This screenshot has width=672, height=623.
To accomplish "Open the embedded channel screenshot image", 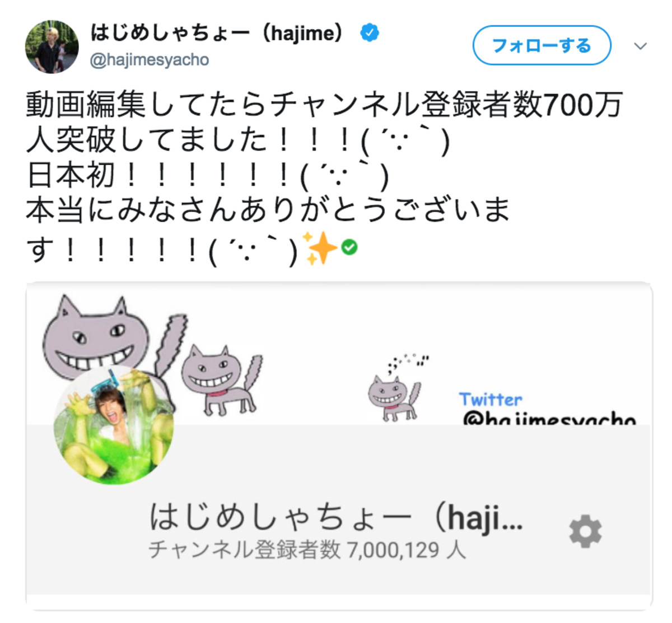I will click(339, 446).
